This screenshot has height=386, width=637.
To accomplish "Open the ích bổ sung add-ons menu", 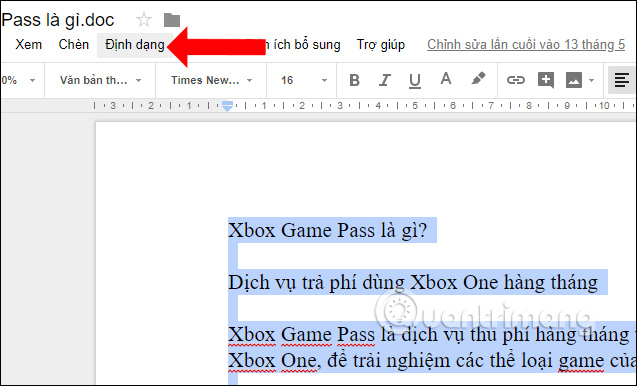I will point(303,44).
